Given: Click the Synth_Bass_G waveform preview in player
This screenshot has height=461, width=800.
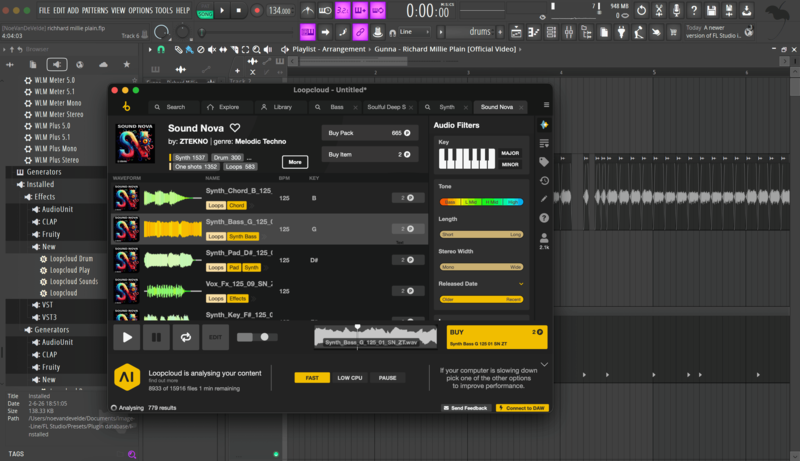Looking at the screenshot, I should click(376, 337).
